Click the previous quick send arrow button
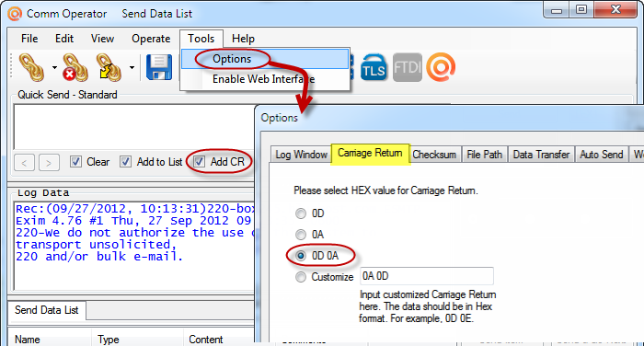The image size is (644, 346). click(x=24, y=162)
